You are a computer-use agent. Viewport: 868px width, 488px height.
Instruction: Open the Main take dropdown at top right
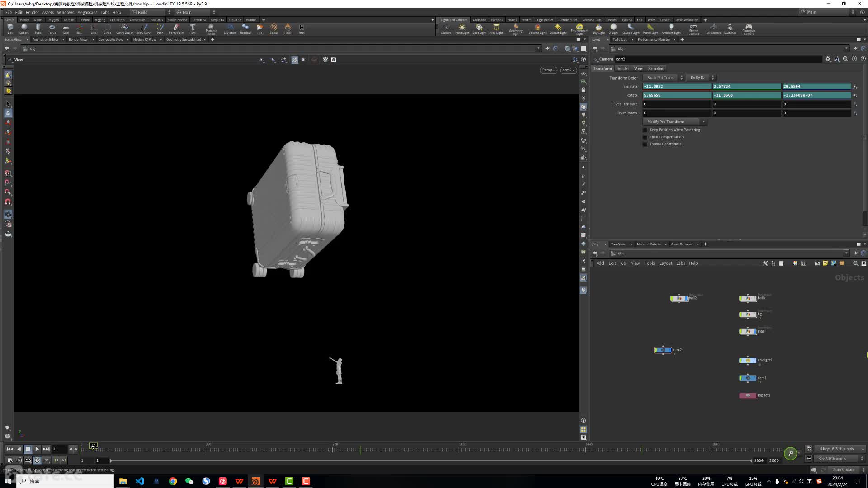coord(827,12)
